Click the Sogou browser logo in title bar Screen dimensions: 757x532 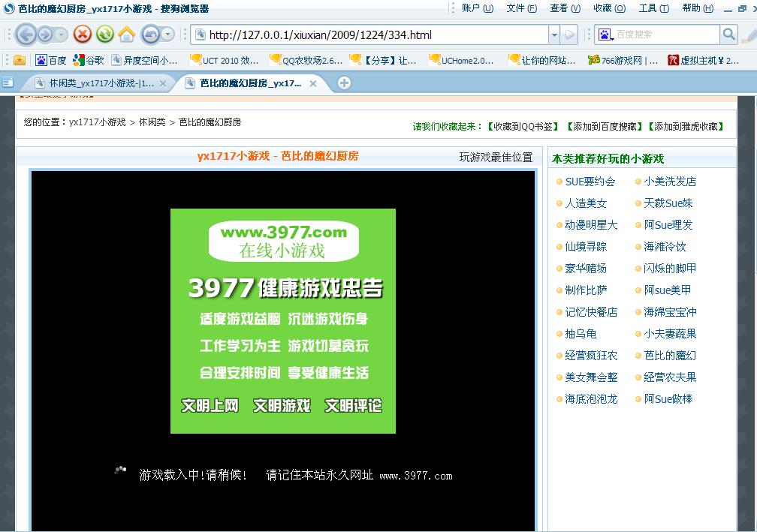tap(9, 8)
